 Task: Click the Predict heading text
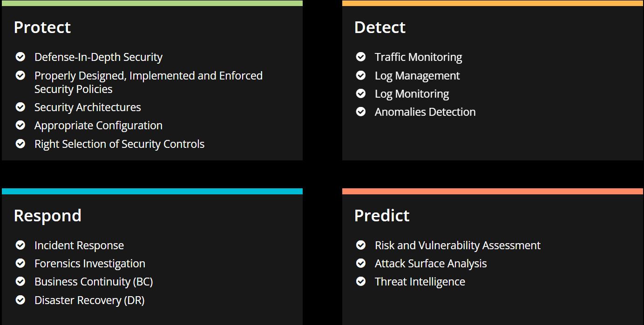tap(382, 216)
